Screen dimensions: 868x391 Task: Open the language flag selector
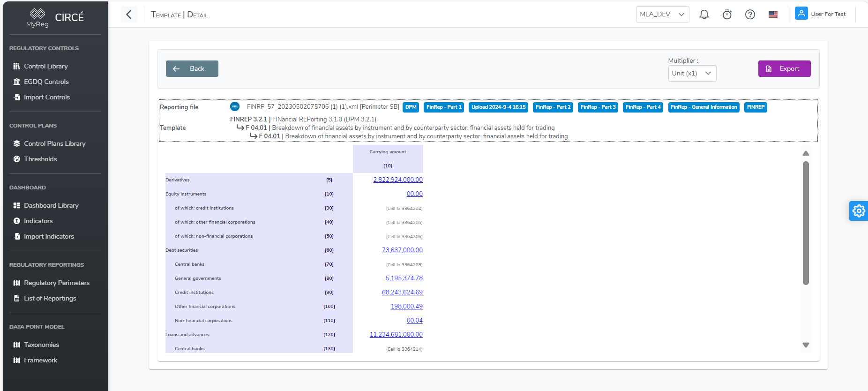[773, 15]
